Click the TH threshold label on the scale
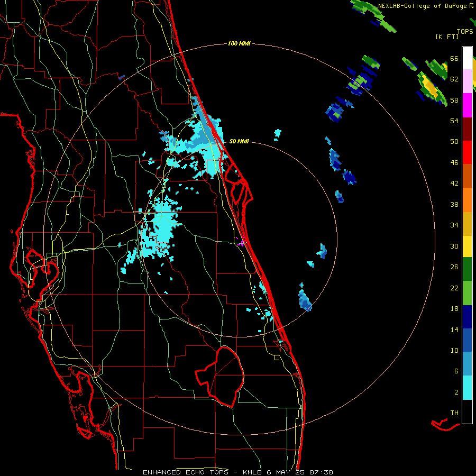Viewport: 476px width, 476px height. click(454, 413)
